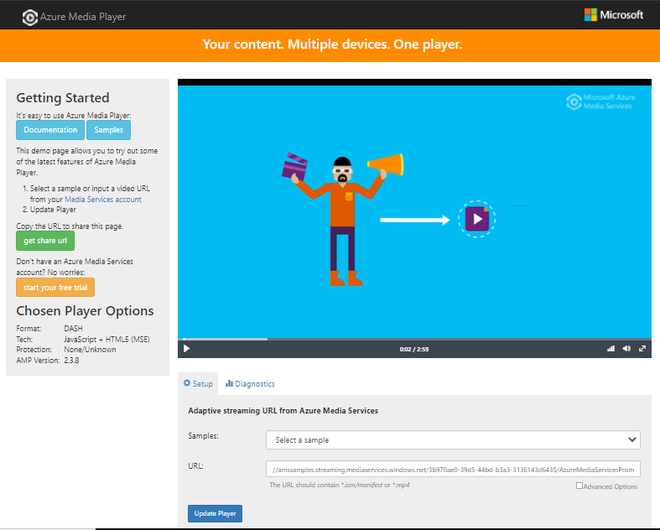
Task: Open the video quality bars icon
Action: coord(611,349)
